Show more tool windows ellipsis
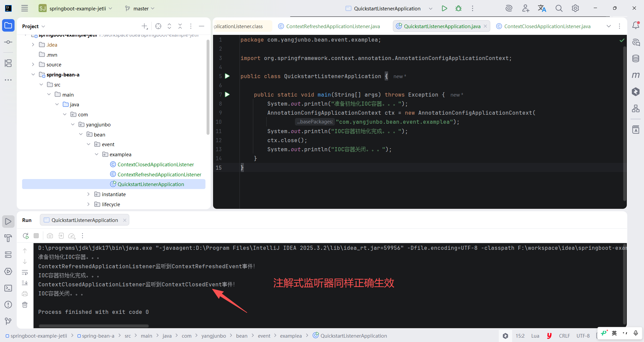This screenshot has height=342, width=644. point(8,80)
